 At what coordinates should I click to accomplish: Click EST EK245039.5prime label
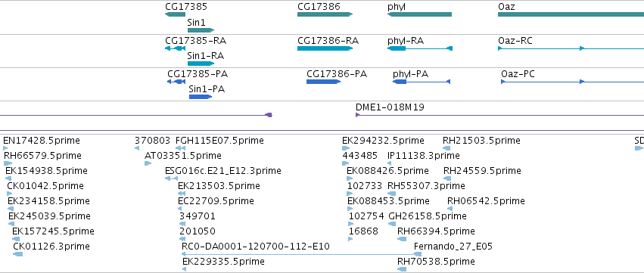coord(49,216)
